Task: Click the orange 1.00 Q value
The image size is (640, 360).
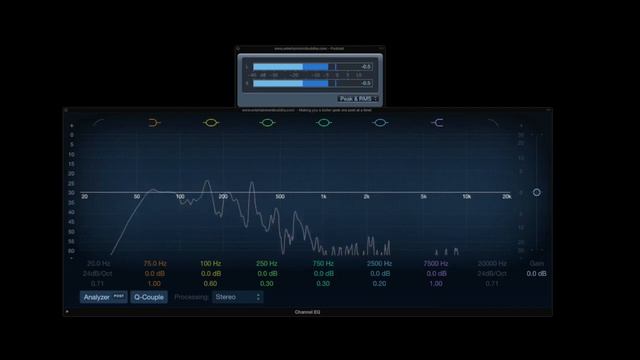Action: pyautogui.click(x=154, y=283)
